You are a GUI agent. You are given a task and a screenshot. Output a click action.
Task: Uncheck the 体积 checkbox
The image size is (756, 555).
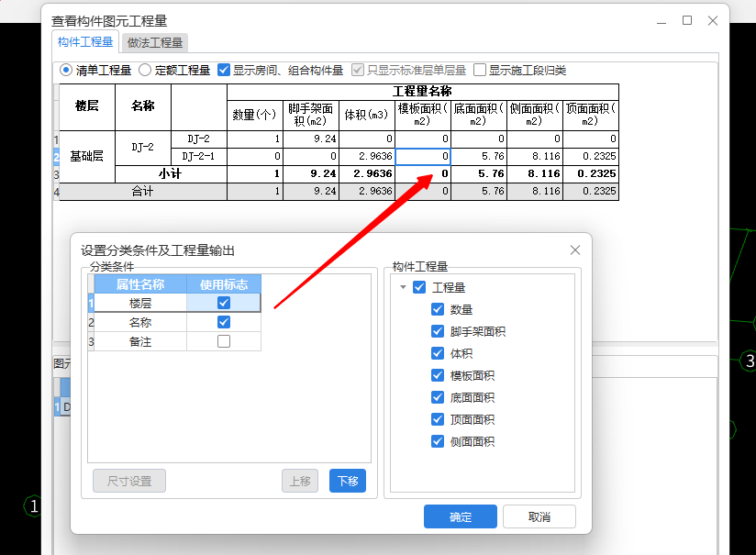[x=438, y=353]
